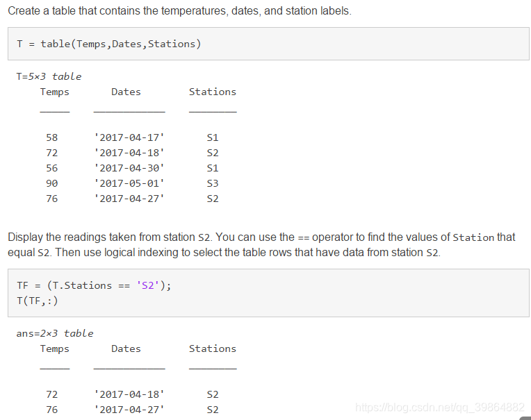The image size is (531, 420).
Task: Click the T=5×3 table output label
Action: [49, 76]
